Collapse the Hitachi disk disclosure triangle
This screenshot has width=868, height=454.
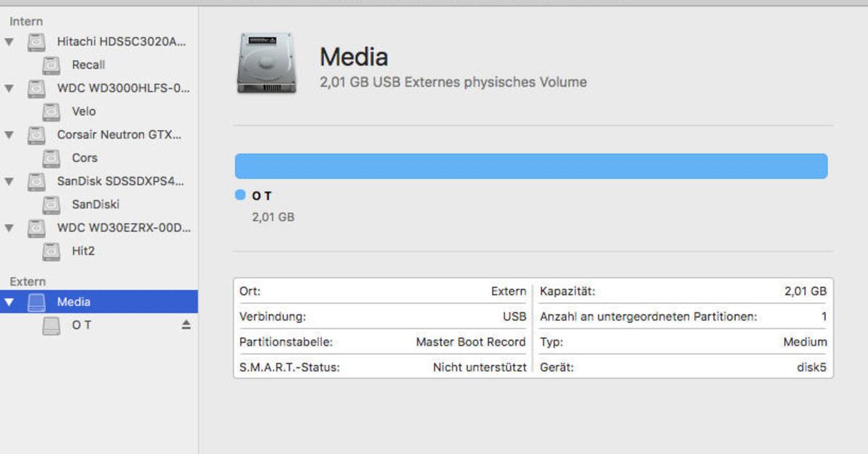pyautogui.click(x=9, y=41)
